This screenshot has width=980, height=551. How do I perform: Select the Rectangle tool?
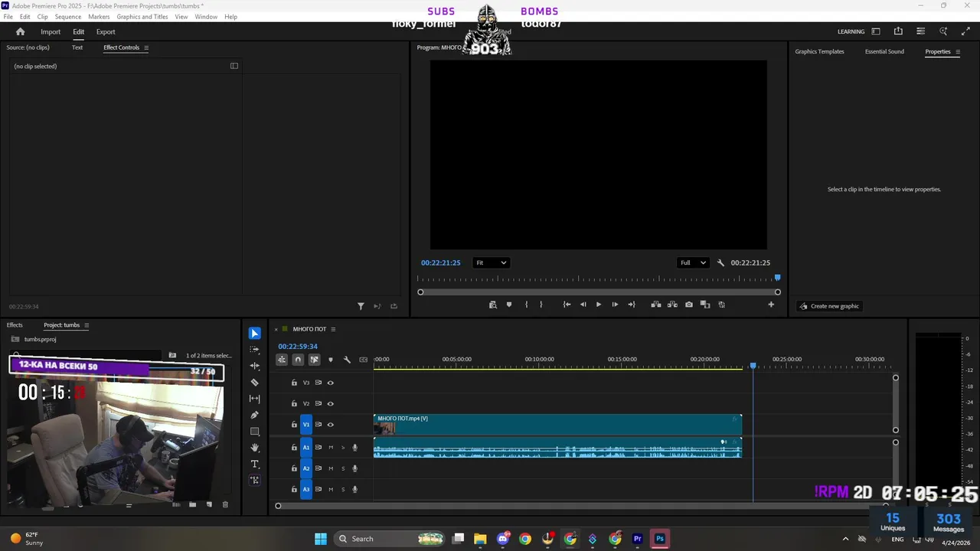pyautogui.click(x=254, y=432)
